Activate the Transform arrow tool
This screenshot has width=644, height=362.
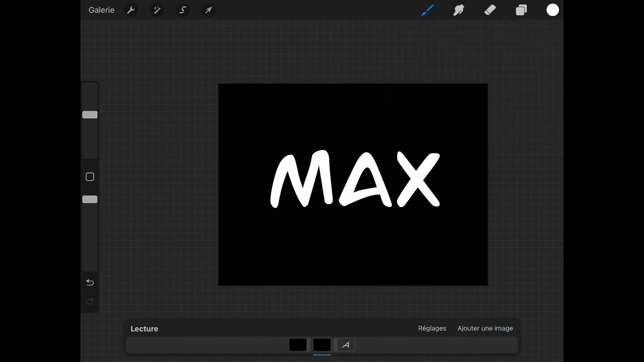pos(208,10)
